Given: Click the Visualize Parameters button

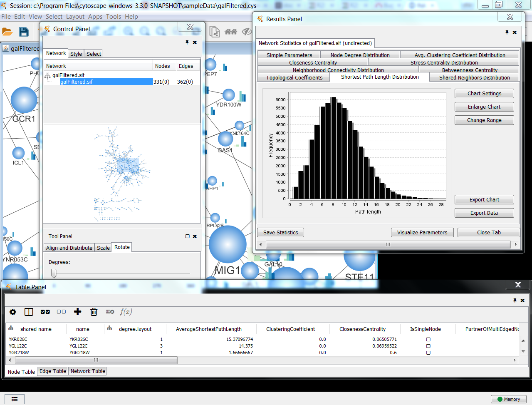Looking at the screenshot, I should 422,233.
